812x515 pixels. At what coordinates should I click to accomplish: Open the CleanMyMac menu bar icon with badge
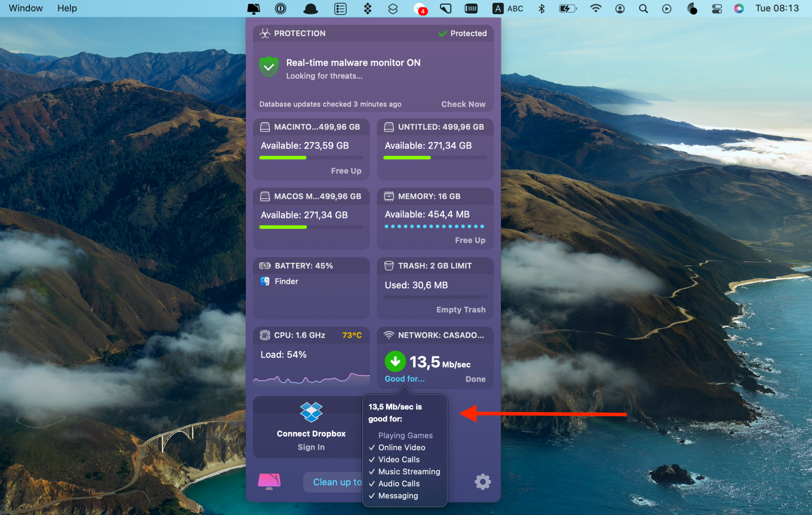point(420,8)
